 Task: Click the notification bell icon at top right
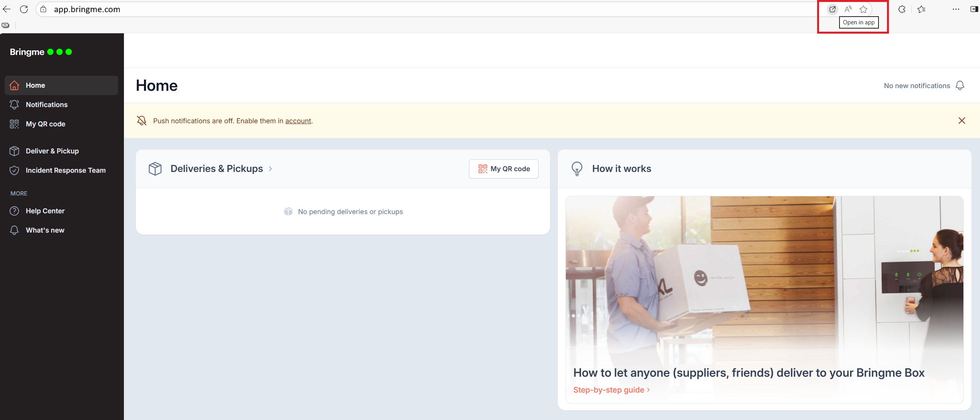click(960, 85)
